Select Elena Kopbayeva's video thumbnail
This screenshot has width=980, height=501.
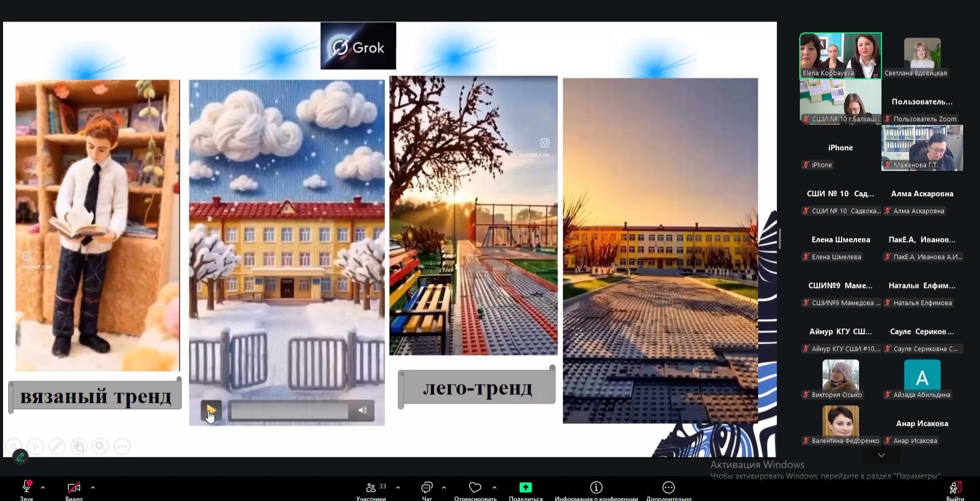[840, 56]
